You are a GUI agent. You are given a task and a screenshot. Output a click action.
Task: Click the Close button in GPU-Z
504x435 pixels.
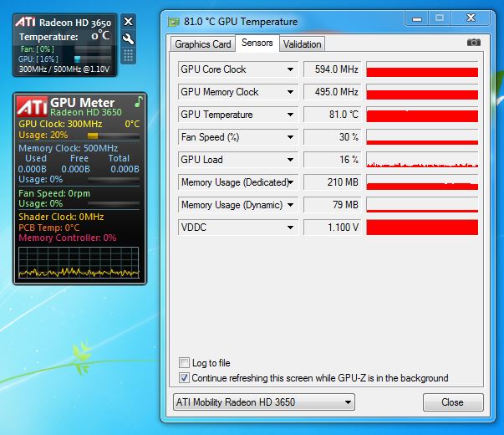pyautogui.click(x=453, y=402)
